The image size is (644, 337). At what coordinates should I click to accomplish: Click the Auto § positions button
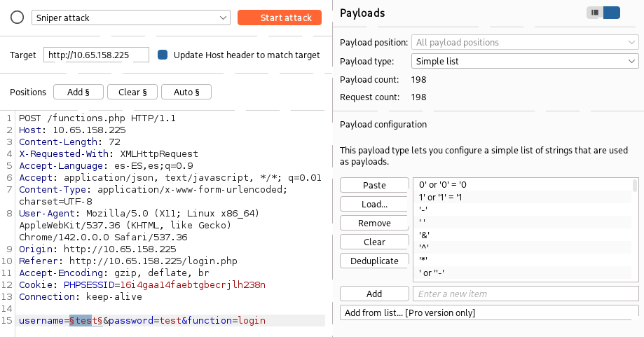pos(186,92)
